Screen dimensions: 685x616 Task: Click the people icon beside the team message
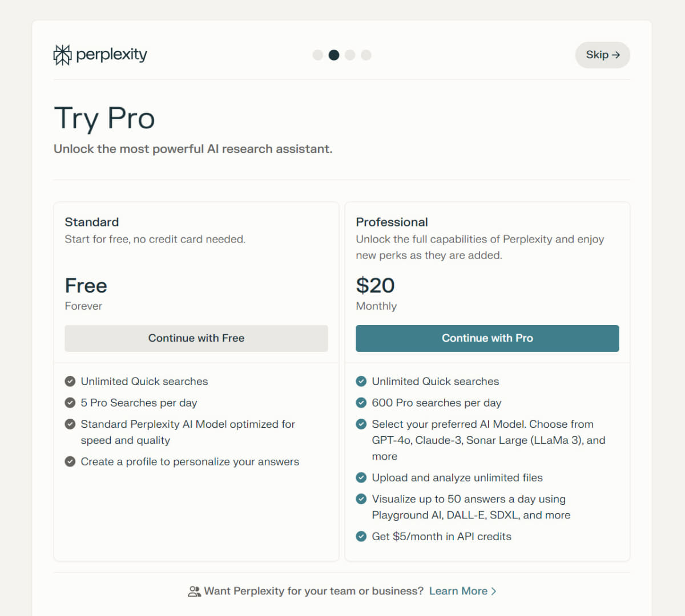click(x=194, y=591)
